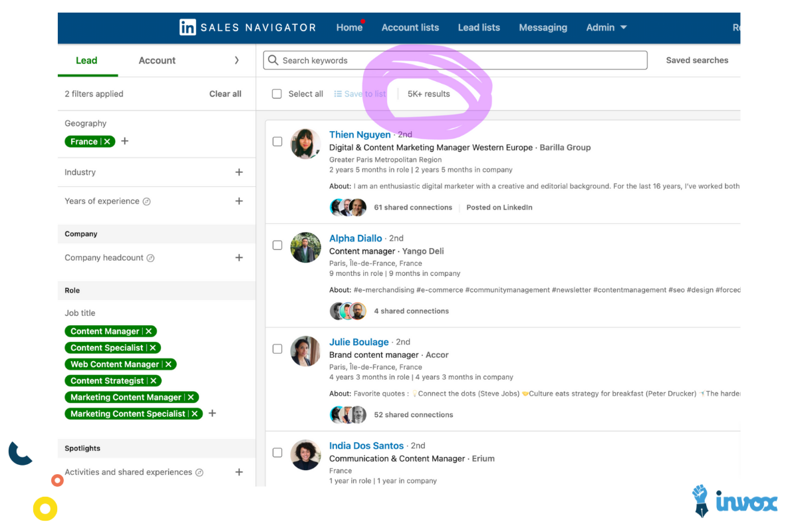Click the Search keywords field
The image size is (798, 532).
pyautogui.click(x=455, y=61)
